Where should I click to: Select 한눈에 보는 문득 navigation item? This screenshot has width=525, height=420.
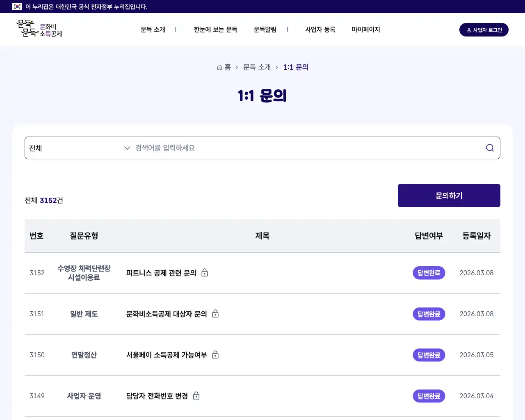click(x=215, y=30)
